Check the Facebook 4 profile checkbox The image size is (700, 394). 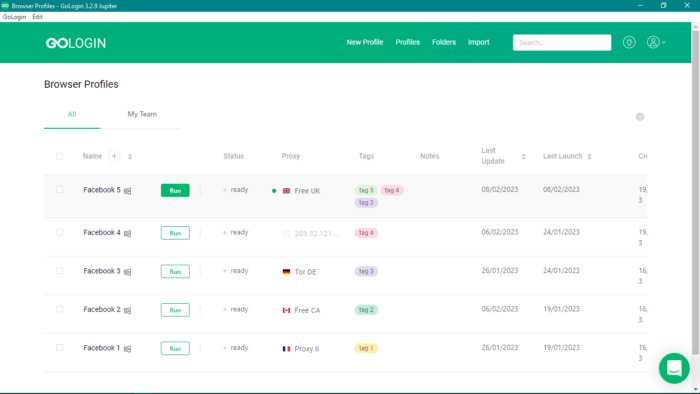(59, 232)
